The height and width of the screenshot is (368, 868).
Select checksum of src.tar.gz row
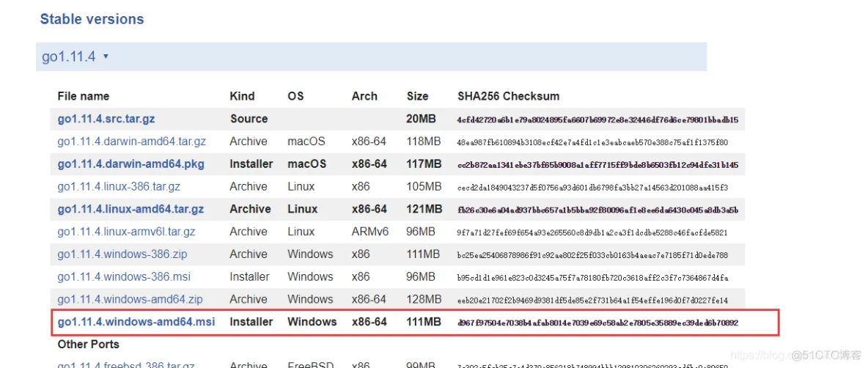coord(598,119)
